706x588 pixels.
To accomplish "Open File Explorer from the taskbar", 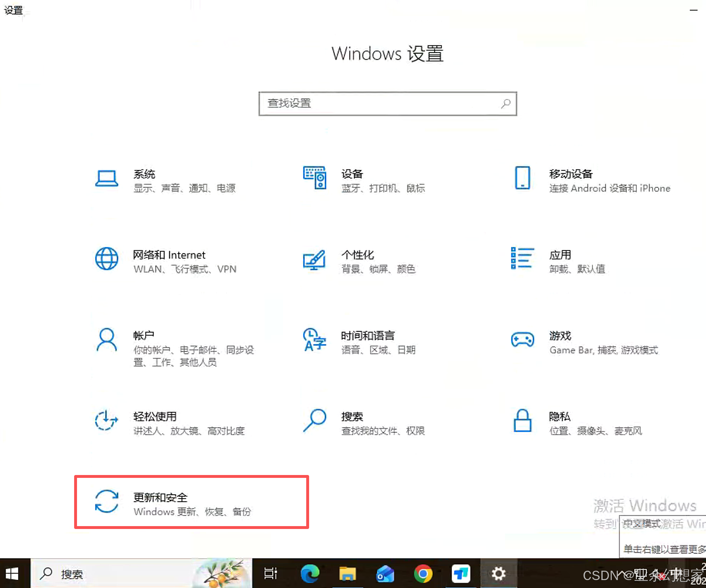I will tap(348, 574).
